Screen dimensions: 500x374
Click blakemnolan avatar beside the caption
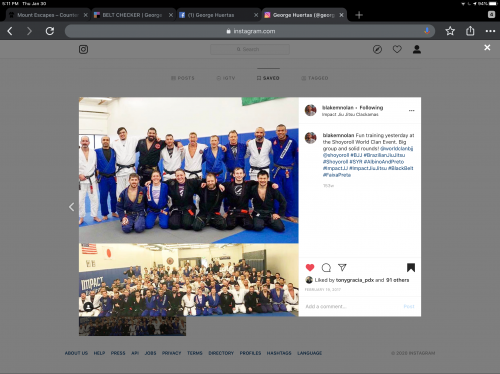pos(310,138)
